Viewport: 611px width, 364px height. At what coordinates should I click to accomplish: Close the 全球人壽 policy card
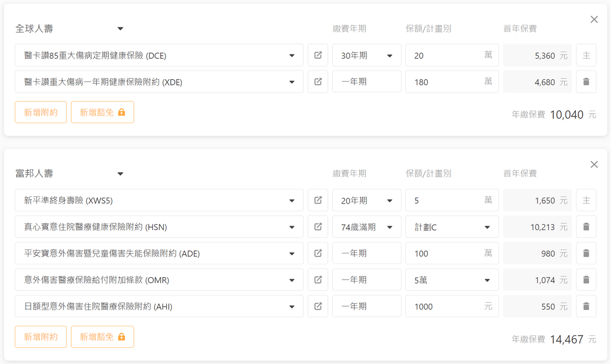[594, 20]
